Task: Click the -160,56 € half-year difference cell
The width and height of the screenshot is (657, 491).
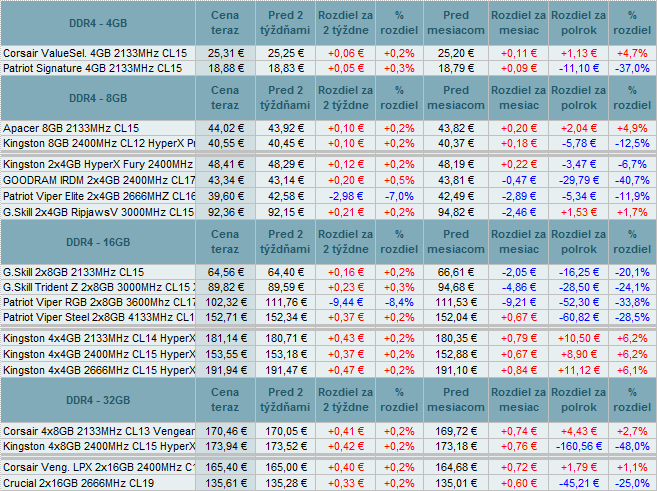Action: [579, 446]
